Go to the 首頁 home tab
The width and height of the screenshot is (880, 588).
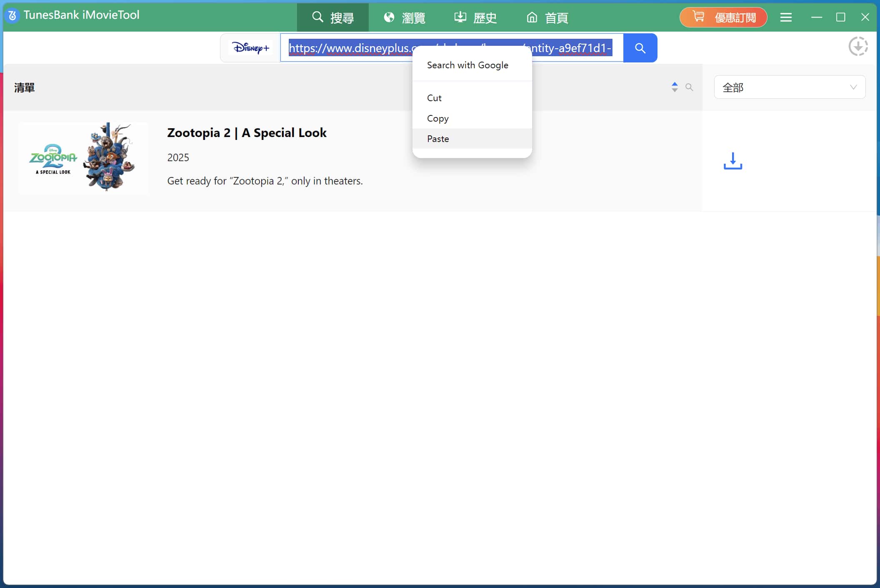(x=547, y=17)
